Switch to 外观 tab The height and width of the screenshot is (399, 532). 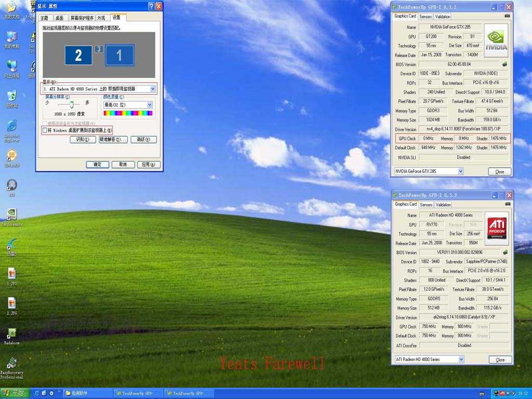tap(101, 18)
